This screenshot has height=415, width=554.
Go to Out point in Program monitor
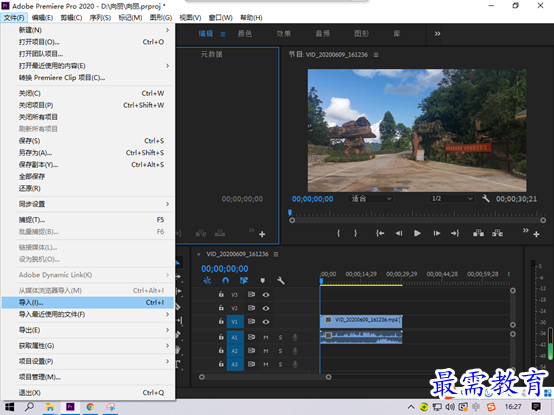(455, 233)
